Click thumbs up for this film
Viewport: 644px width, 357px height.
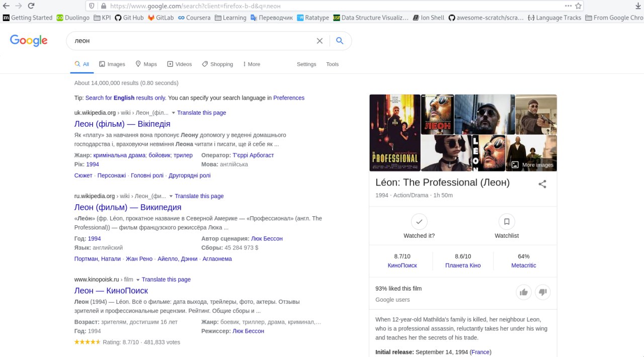click(x=524, y=292)
